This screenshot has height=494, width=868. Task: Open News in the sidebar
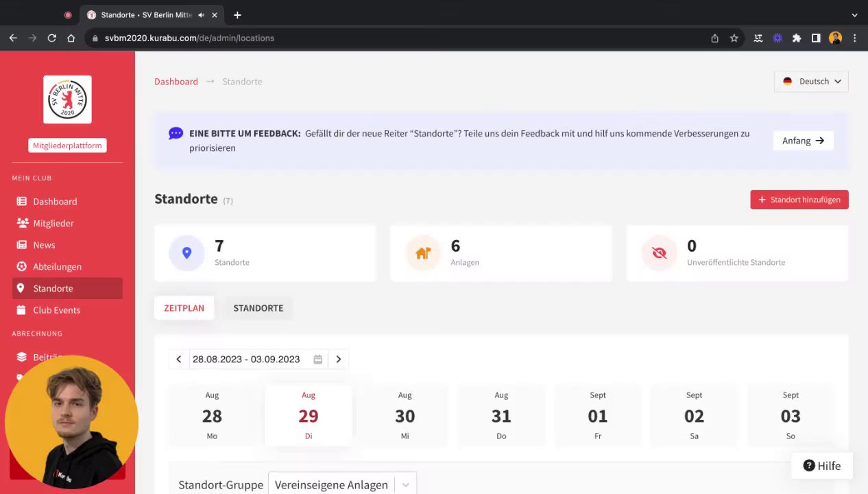click(x=67, y=245)
